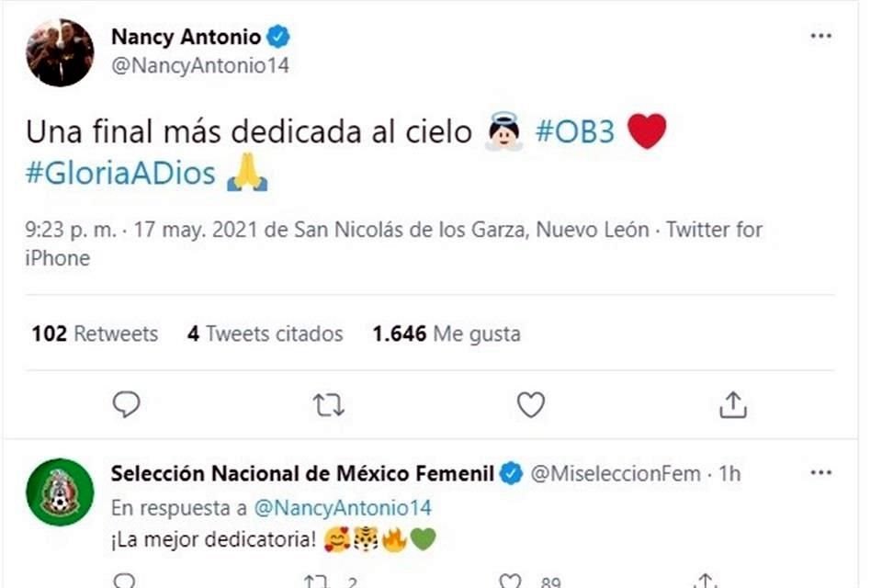View the 4 Tweets citados
This screenshot has width=882, height=588.
point(265,334)
